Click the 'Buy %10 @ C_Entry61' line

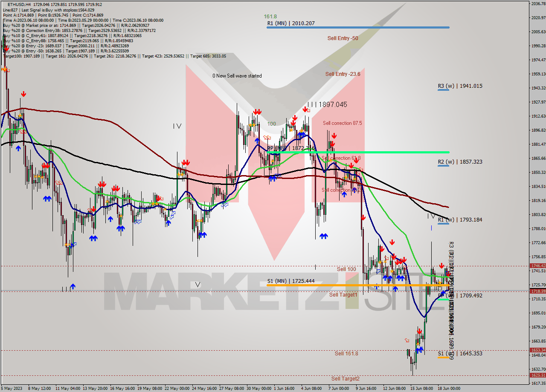coord(72,36)
